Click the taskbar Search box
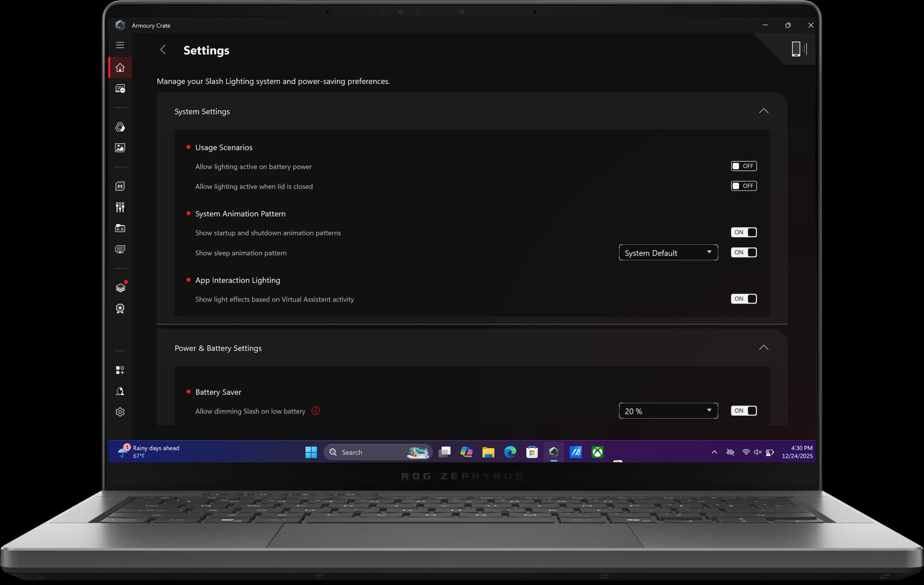Viewport: 924px width, 585px height. pyautogui.click(x=378, y=453)
